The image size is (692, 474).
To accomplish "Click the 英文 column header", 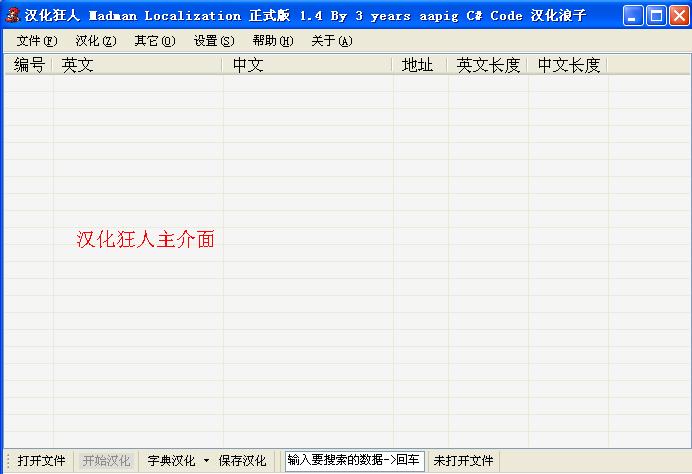I will [x=137, y=65].
